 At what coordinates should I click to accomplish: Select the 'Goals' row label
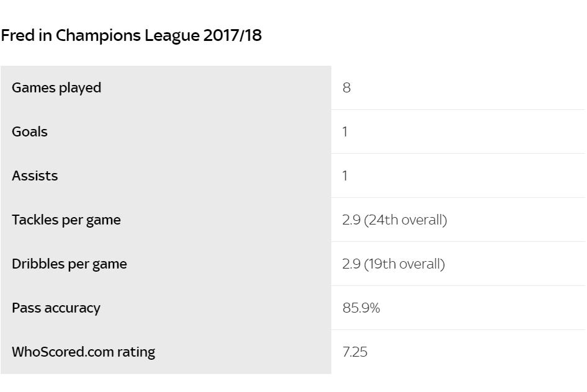(30, 132)
